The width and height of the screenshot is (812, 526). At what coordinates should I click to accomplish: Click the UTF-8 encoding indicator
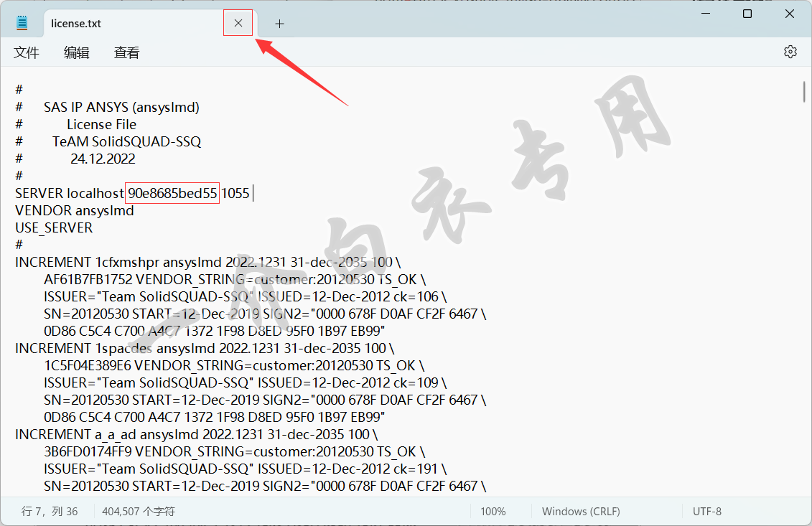(x=707, y=512)
